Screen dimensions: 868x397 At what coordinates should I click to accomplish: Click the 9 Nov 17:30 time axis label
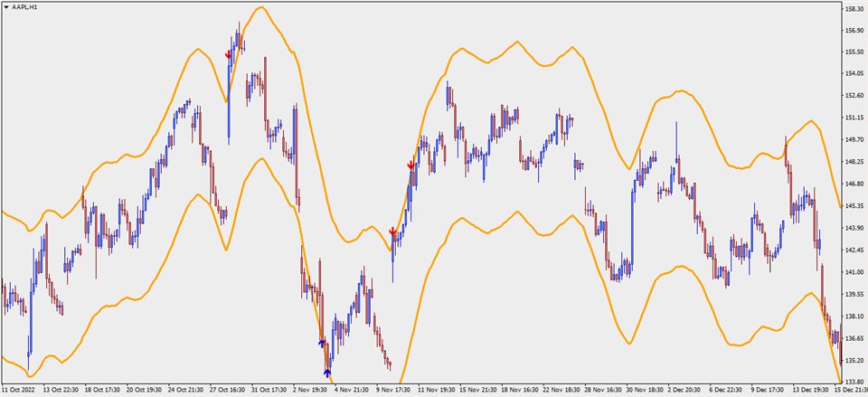coord(392,390)
